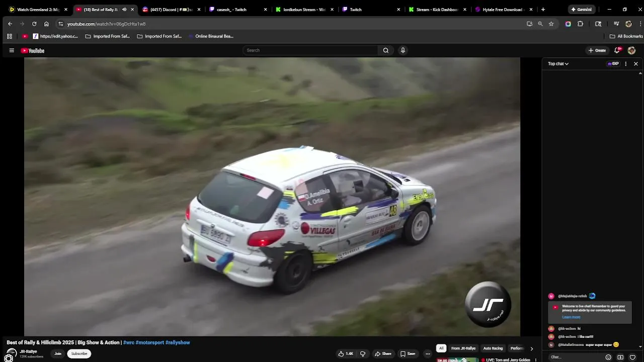Select the All filter chip
The height and width of the screenshot is (362, 644).
pos(441,348)
